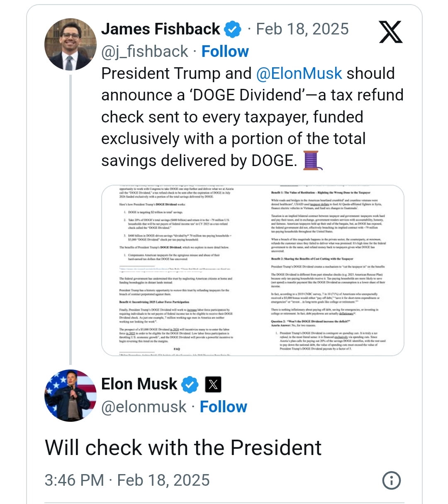This screenshot has width=448, height=504.
Task: Click Elon Musk's blue verified badge
Action: coord(190,384)
